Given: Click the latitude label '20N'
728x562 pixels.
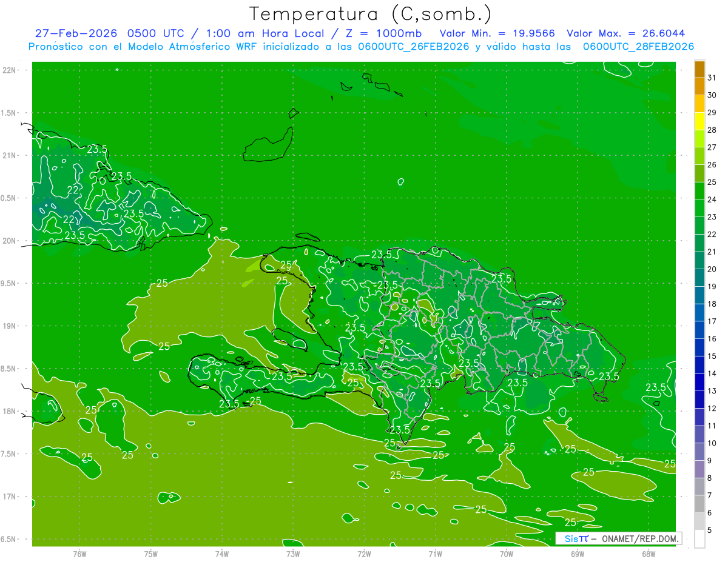Looking at the screenshot, I should click(x=10, y=241).
